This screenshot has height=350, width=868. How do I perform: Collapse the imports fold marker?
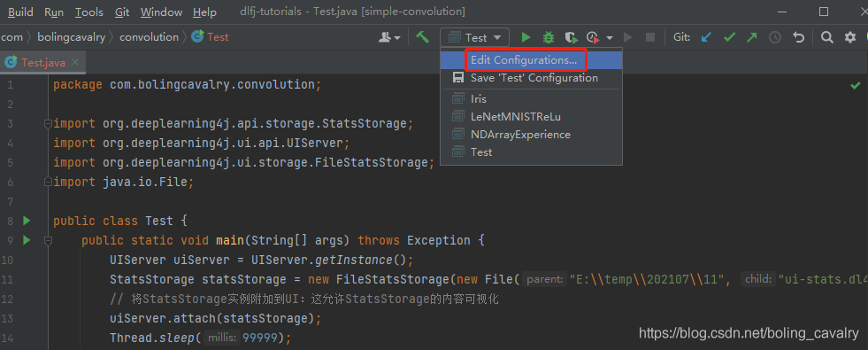tap(48, 124)
